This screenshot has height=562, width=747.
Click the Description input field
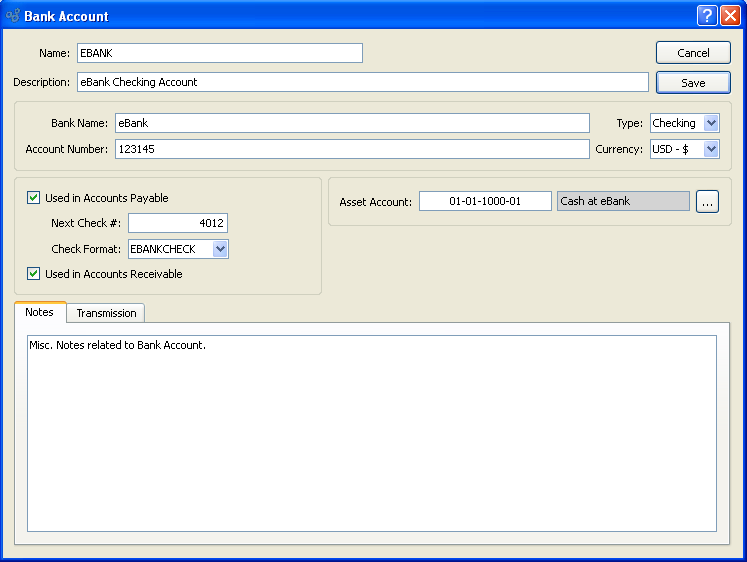click(363, 82)
